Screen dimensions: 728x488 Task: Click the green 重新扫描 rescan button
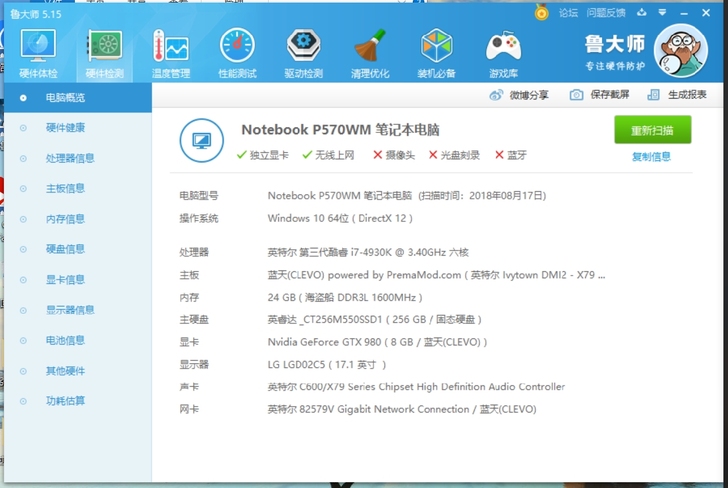click(x=652, y=131)
